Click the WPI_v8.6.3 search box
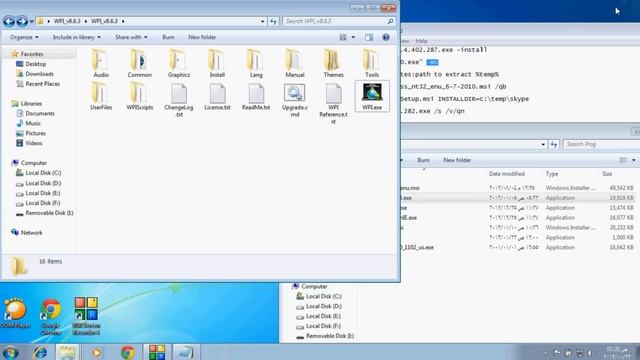Image resolution: width=640 pixels, height=360 pixels. (x=339, y=21)
